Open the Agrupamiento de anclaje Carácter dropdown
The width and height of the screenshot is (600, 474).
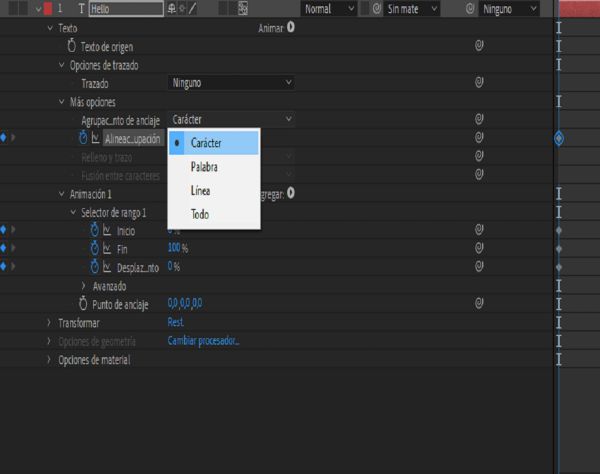click(x=231, y=119)
